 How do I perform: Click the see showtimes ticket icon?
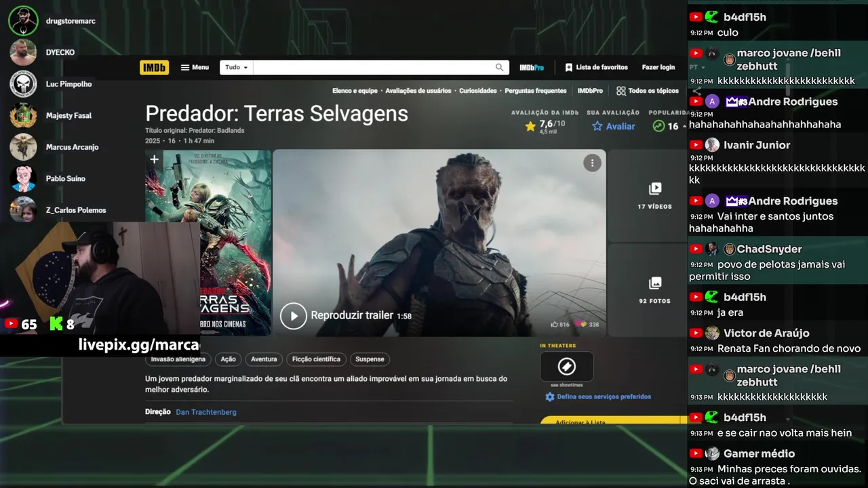tap(567, 367)
